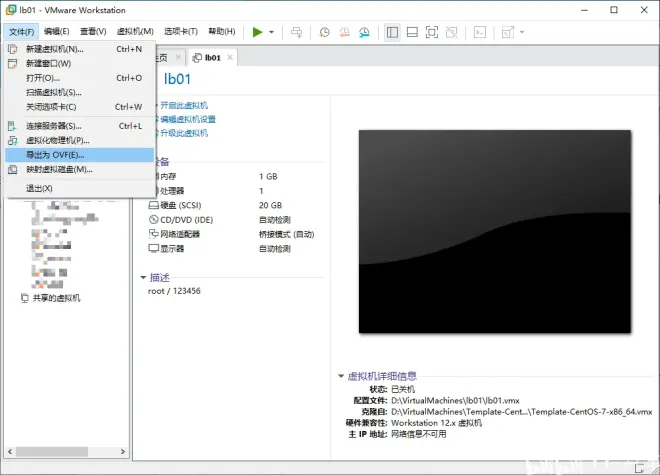Click the full screen mode icon
The height and width of the screenshot is (475, 660).
[x=432, y=32]
